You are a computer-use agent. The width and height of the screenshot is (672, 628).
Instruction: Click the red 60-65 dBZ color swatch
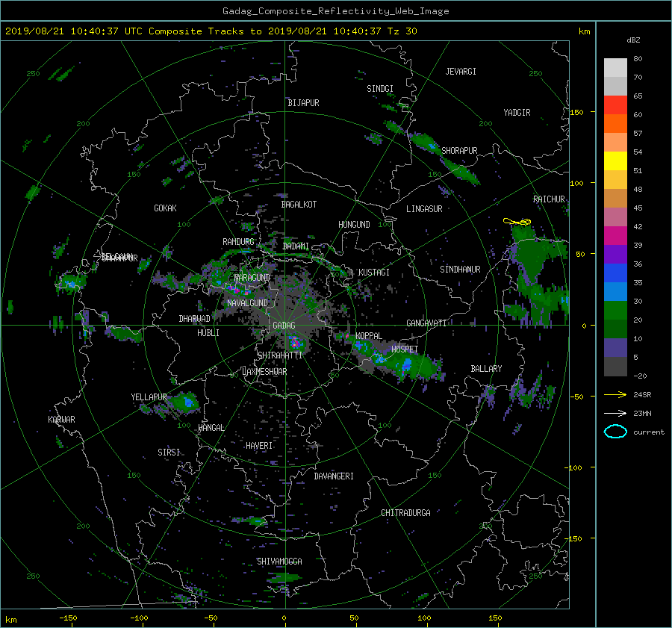615,105
